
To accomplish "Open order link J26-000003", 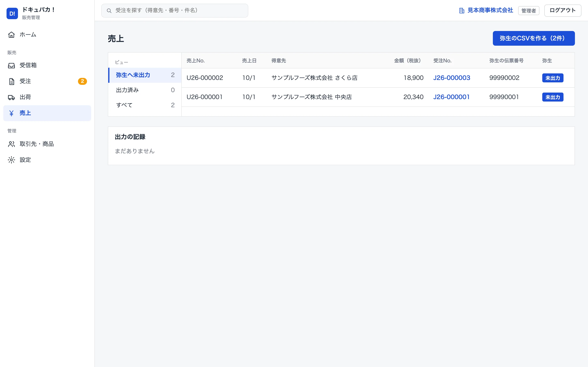I will (x=452, y=78).
